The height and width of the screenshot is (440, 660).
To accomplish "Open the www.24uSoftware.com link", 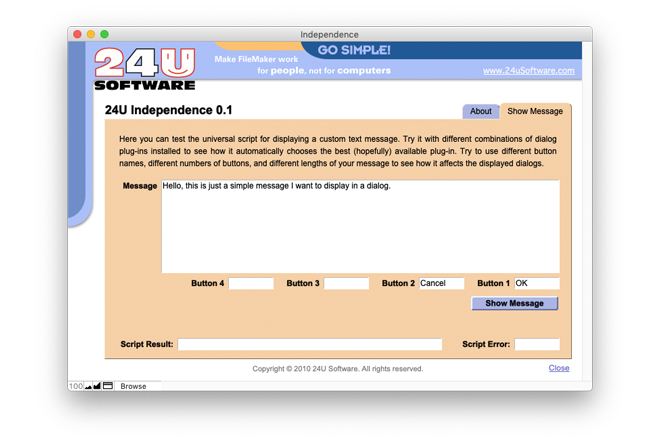I will [x=528, y=71].
